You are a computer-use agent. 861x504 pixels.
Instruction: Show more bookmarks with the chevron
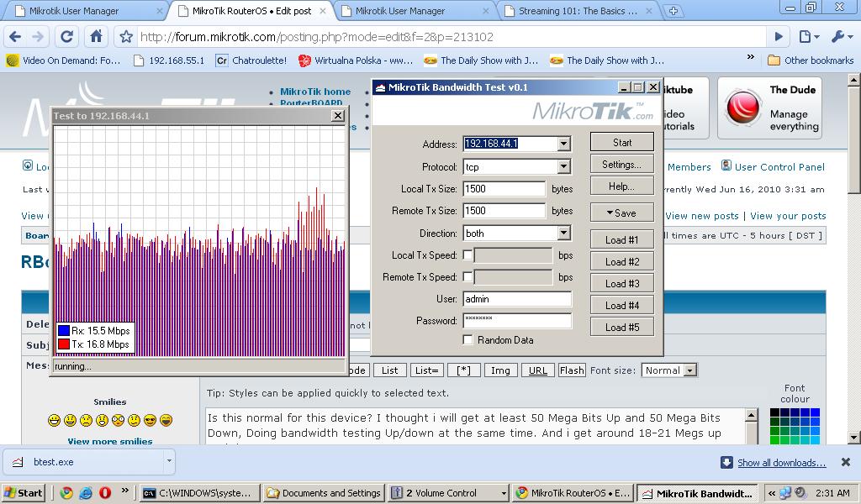[x=751, y=57]
